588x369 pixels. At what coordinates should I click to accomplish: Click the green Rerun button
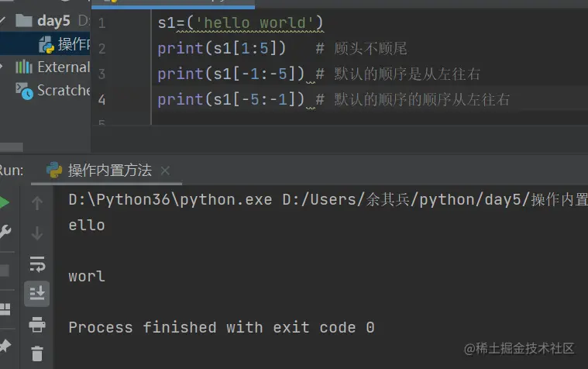coord(5,203)
